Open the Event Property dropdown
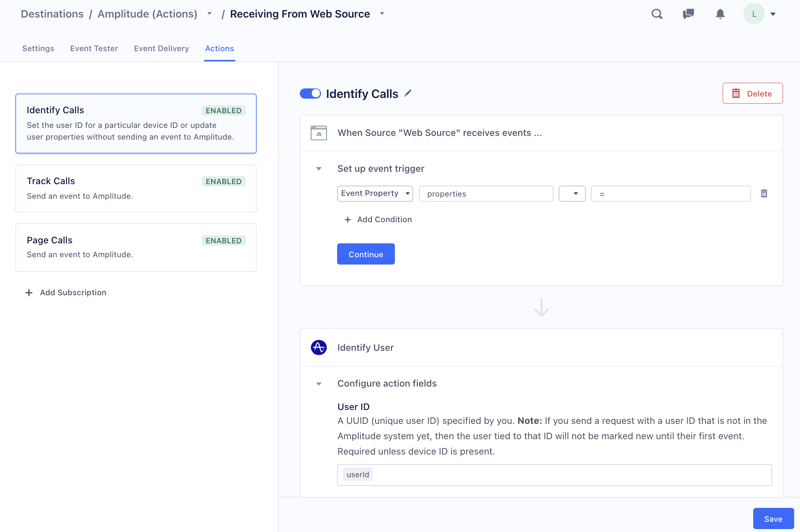The image size is (800, 532). click(375, 193)
